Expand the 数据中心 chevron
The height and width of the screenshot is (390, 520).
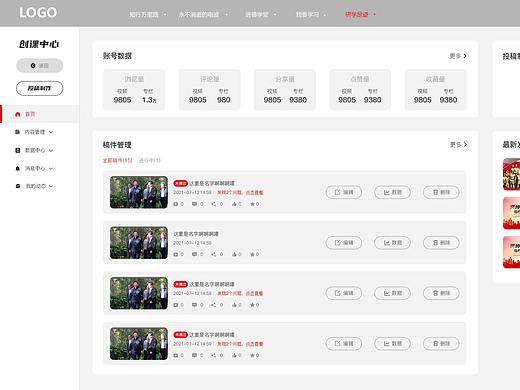coord(51,150)
